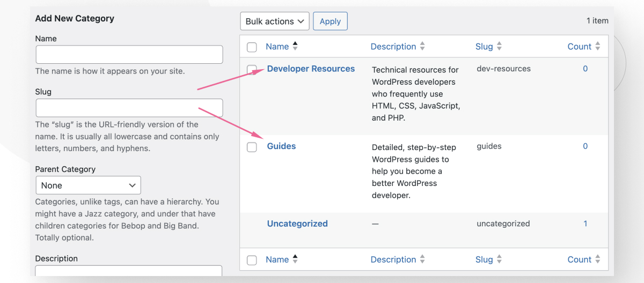Click the Description field label

pyautogui.click(x=56, y=258)
